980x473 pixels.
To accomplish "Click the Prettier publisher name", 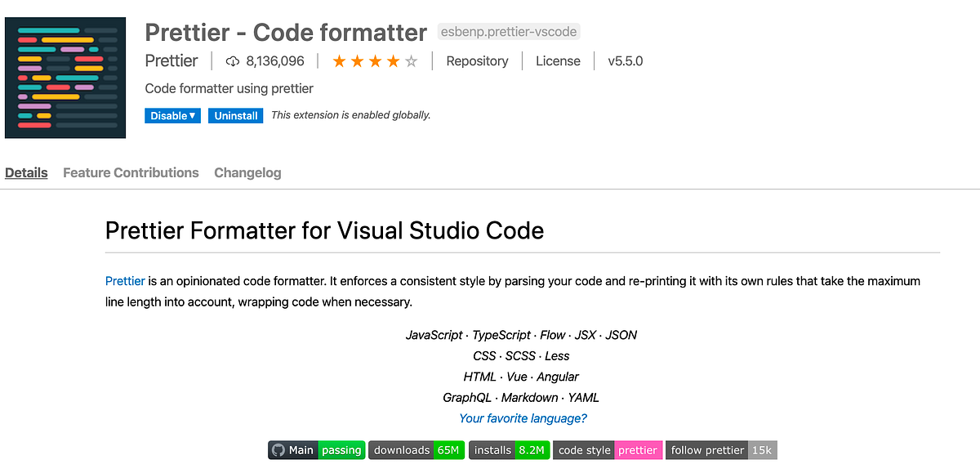I will [171, 60].
